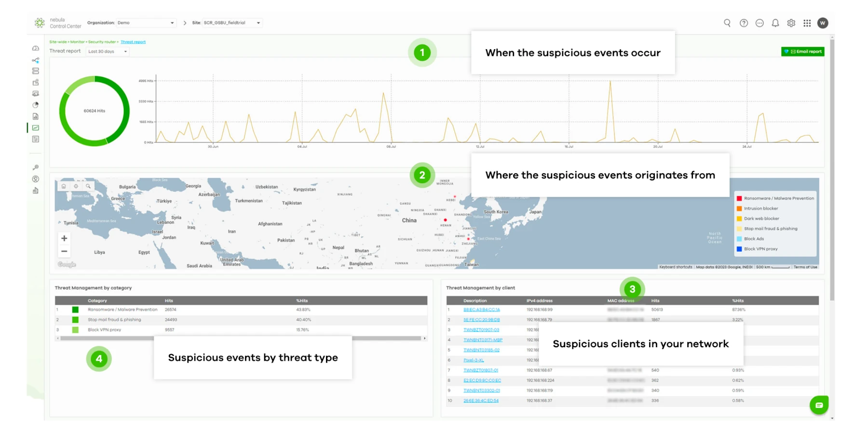Click the Ransomware / Malware Prevention red legend swatch

click(x=739, y=198)
